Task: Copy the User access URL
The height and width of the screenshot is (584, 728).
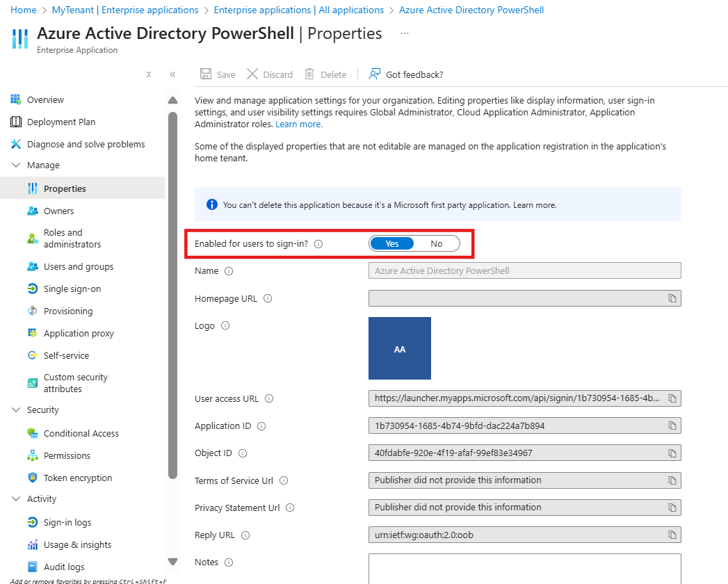Action: [672, 398]
